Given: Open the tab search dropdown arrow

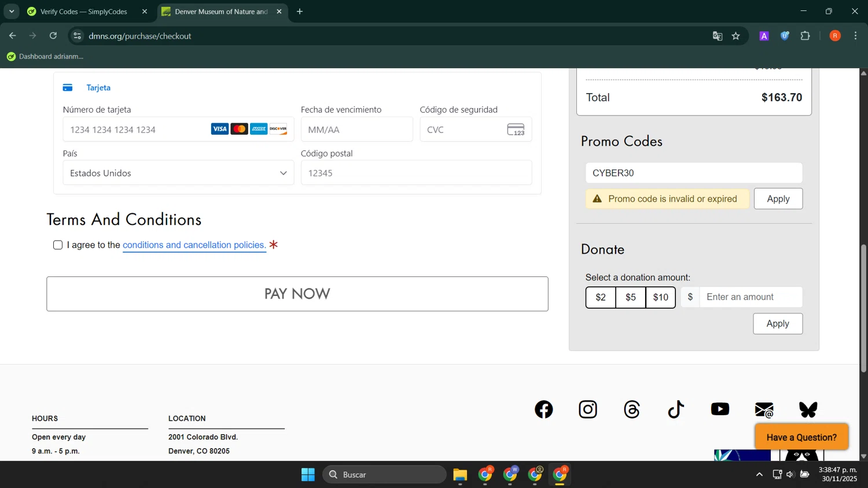Looking at the screenshot, I should pyautogui.click(x=12, y=12).
